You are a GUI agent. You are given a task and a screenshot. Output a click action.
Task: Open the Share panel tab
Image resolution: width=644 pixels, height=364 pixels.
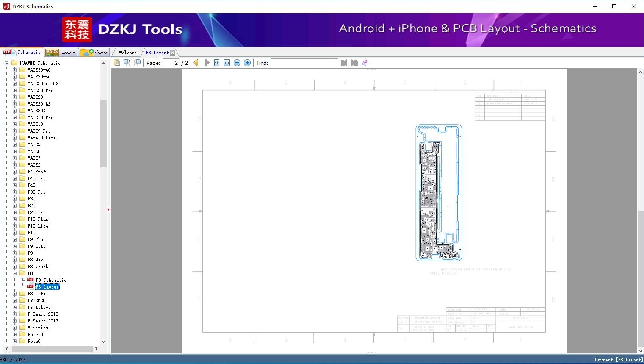pyautogui.click(x=94, y=53)
